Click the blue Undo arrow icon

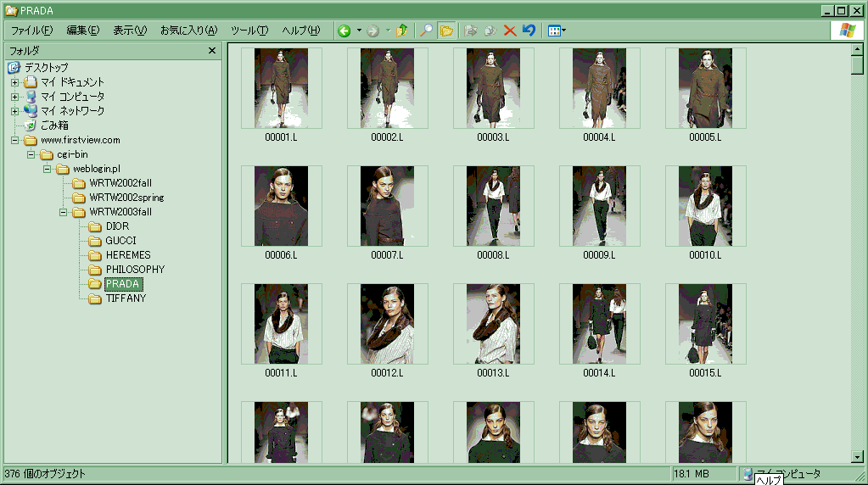tap(529, 31)
